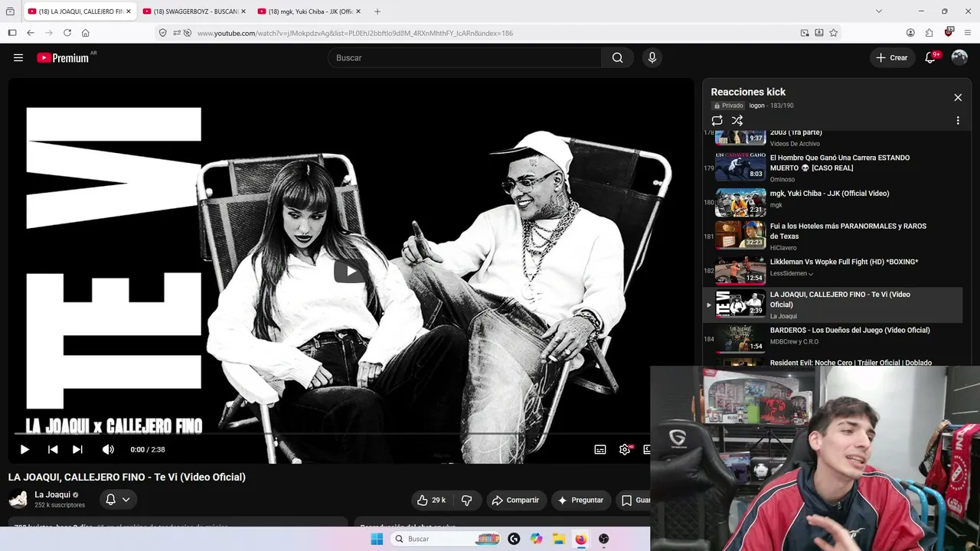This screenshot has width=980, height=551.
Task: Open the Firefox account icon
Action: pos(910,33)
